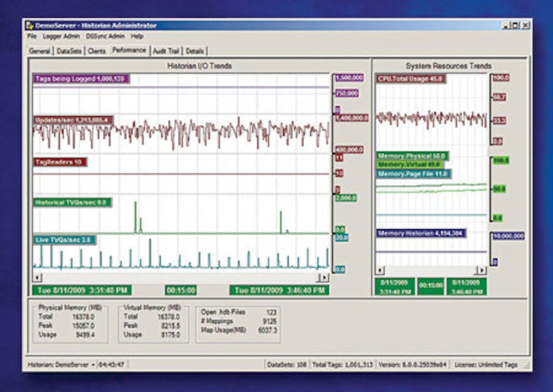Select the Tags being Logged trend label
Image resolution: width=553 pixels, height=392 pixels.
click(x=81, y=78)
